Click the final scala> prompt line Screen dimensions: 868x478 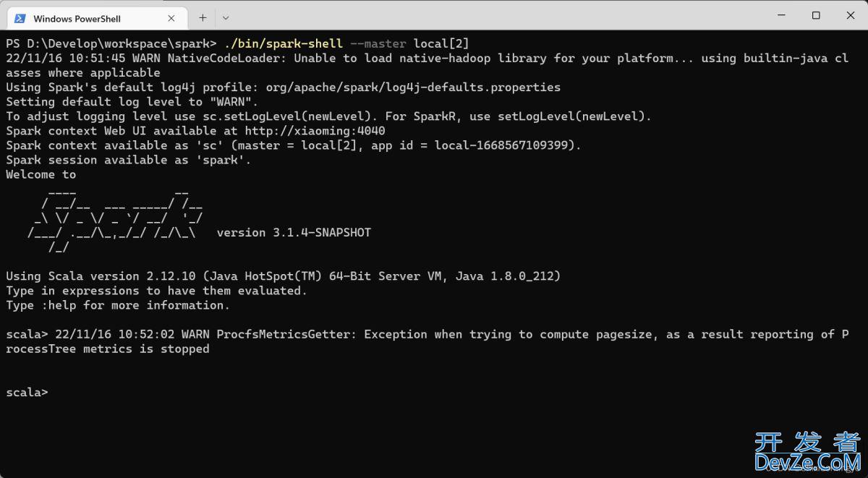point(27,392)
